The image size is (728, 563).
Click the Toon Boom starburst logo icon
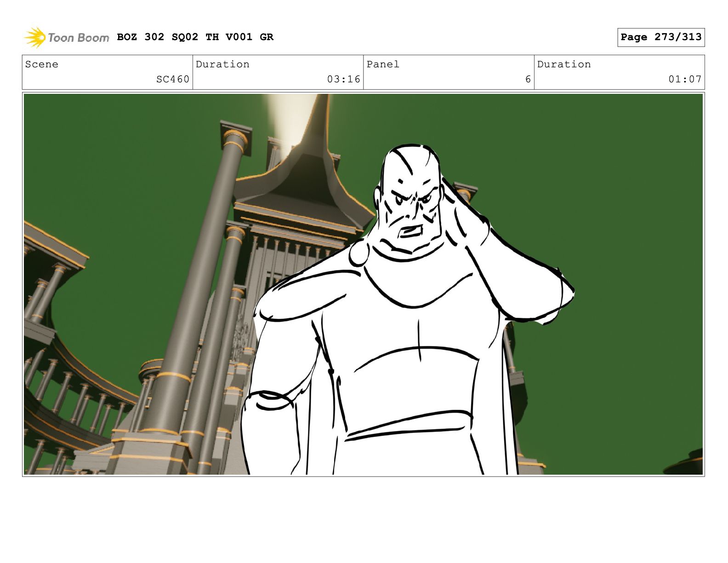coord(35,37)
